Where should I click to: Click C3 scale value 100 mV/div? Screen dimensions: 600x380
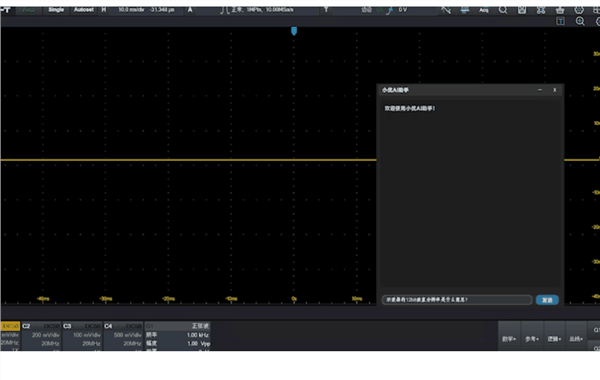pyautogui.click(x=86, y=335)
